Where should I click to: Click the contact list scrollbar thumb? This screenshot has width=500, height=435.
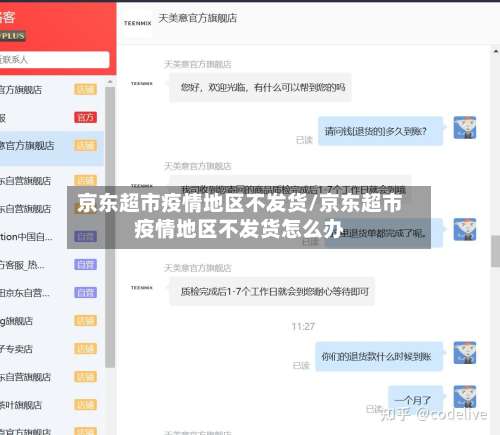pos(110,227)
